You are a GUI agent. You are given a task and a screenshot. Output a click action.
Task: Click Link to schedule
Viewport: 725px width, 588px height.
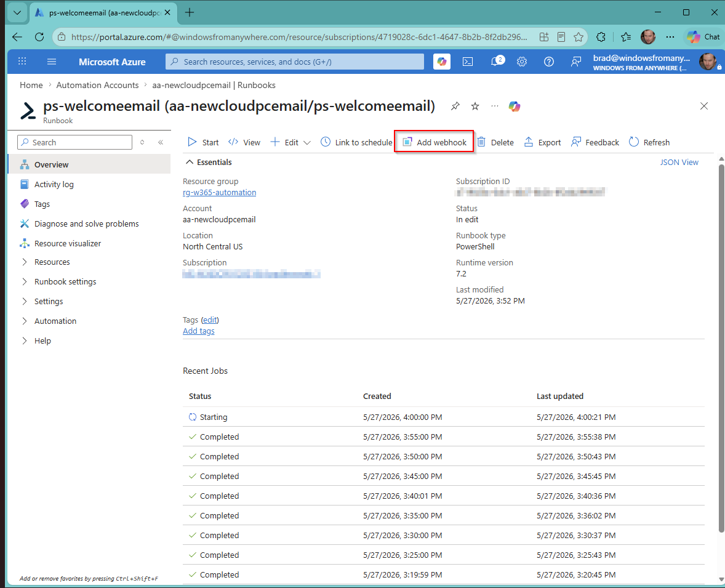[356, 142]
